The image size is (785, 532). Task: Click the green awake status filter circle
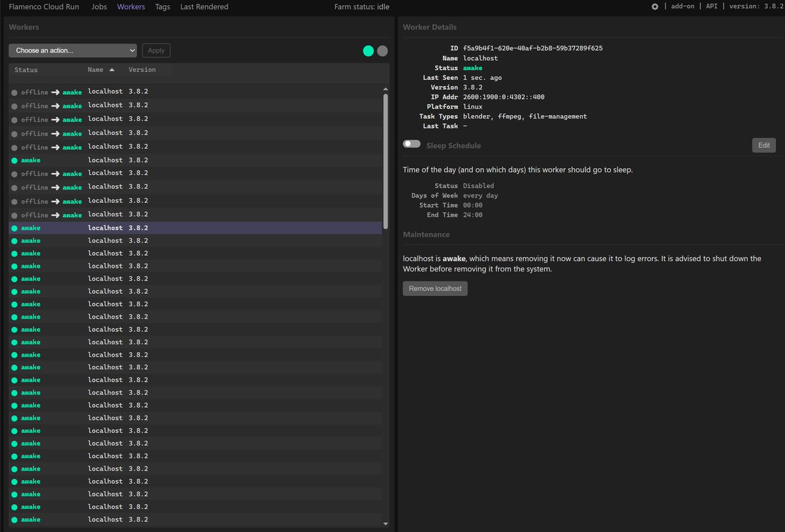click(368, 50)
